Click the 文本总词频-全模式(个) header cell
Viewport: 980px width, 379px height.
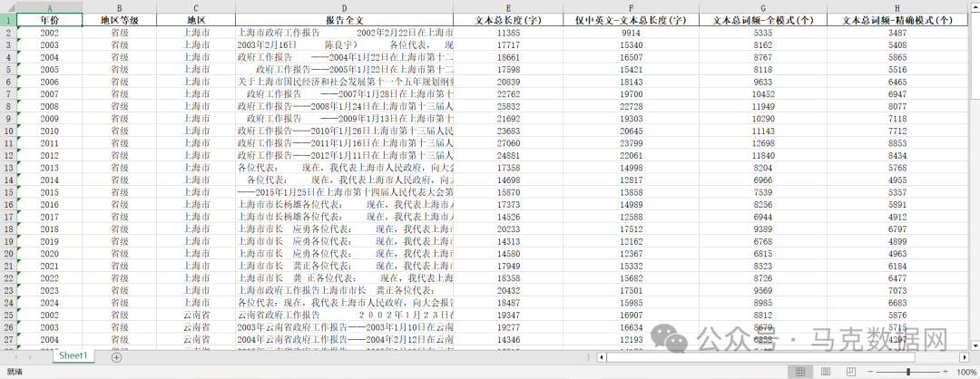pyautogui.click(x=763, y=20)
